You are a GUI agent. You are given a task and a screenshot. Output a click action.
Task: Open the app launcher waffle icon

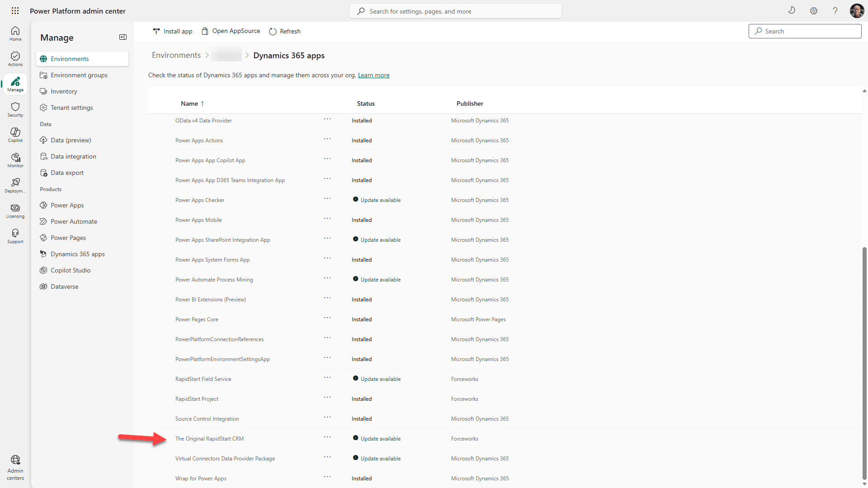pyautogui.click(x=15, y=11)
